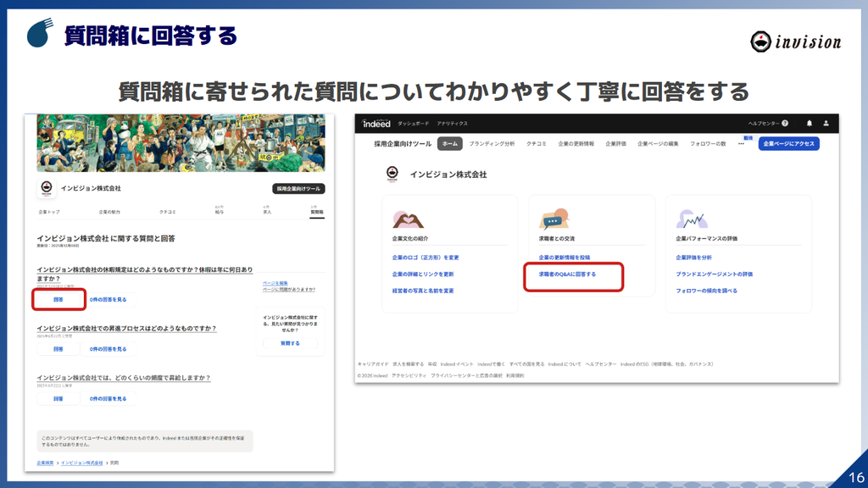Click the Indeed logo in the top bar
The width and height of the screenshot is (868, 488).
tap(376, 124)
